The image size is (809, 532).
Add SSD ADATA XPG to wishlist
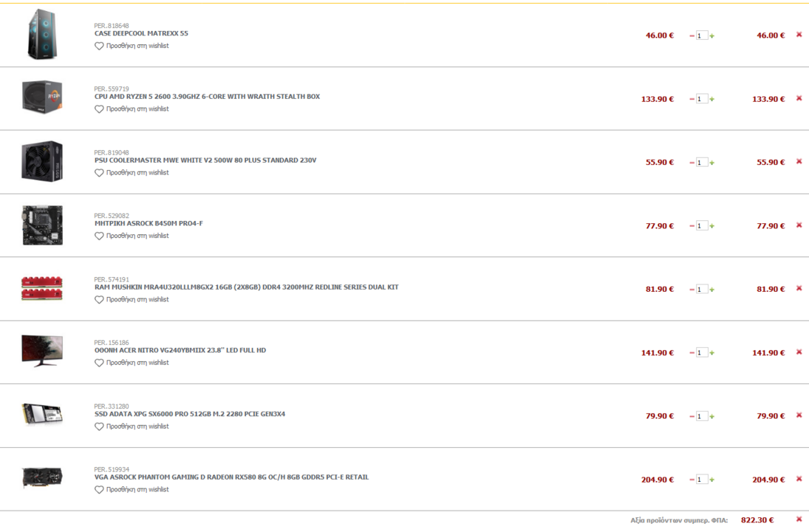coord(132,427)
